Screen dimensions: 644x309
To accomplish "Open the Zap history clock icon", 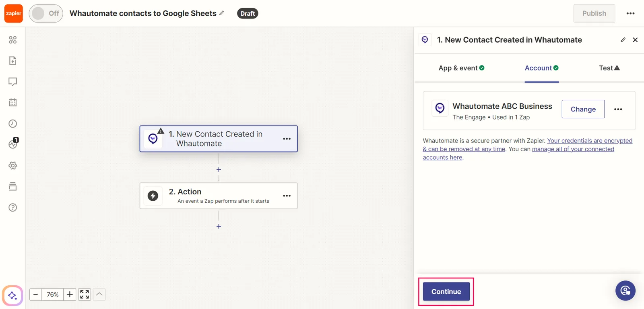I will pyautogui.click(x=13, y=124).
